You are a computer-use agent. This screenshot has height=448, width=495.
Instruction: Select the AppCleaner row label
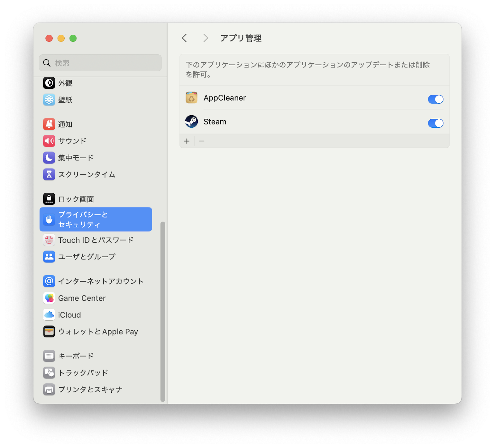tap(225, 98)
